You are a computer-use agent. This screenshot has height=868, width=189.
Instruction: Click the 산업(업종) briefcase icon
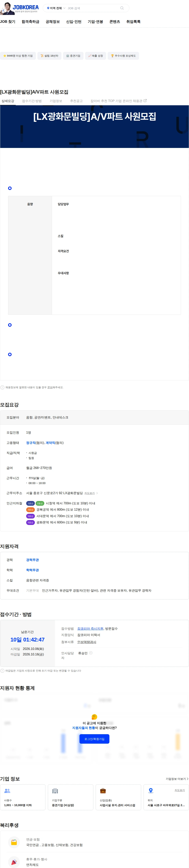point(103,791)
